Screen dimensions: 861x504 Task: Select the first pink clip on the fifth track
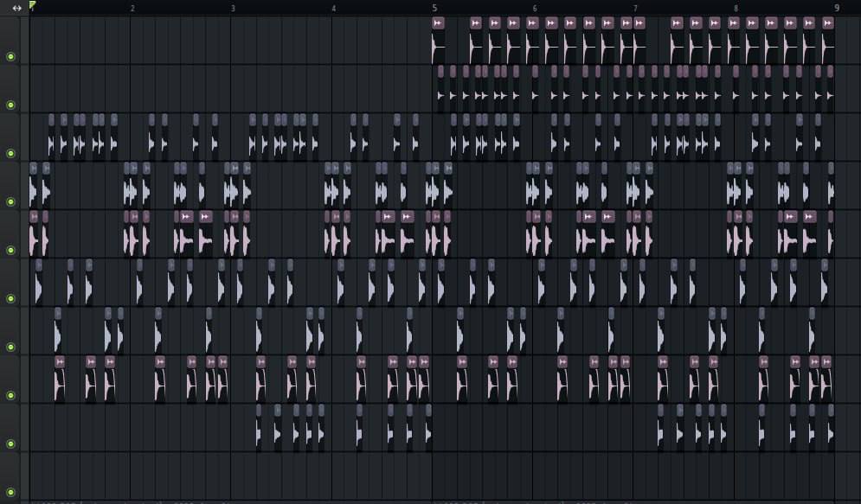34,233
